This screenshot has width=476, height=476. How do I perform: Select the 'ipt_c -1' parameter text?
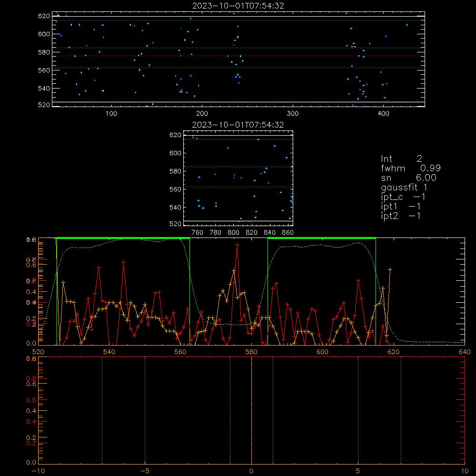pos(403,197)
